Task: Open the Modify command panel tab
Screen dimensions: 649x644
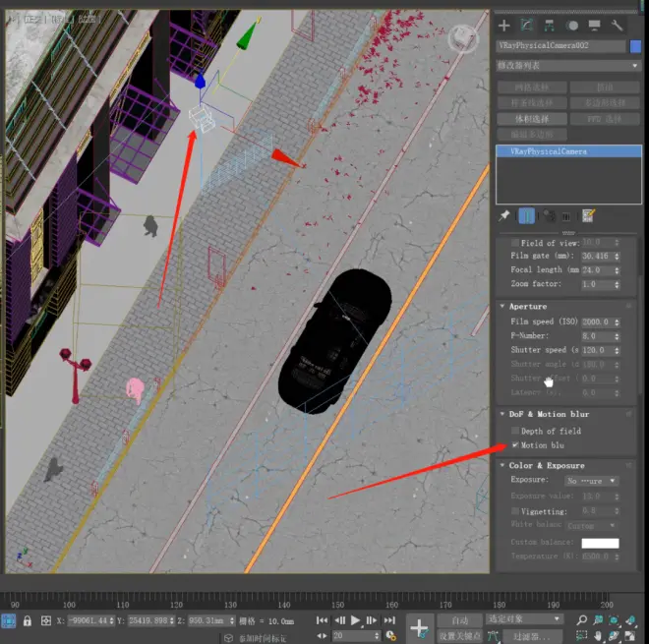Action: pyautogui.click(x=526, y=26)
